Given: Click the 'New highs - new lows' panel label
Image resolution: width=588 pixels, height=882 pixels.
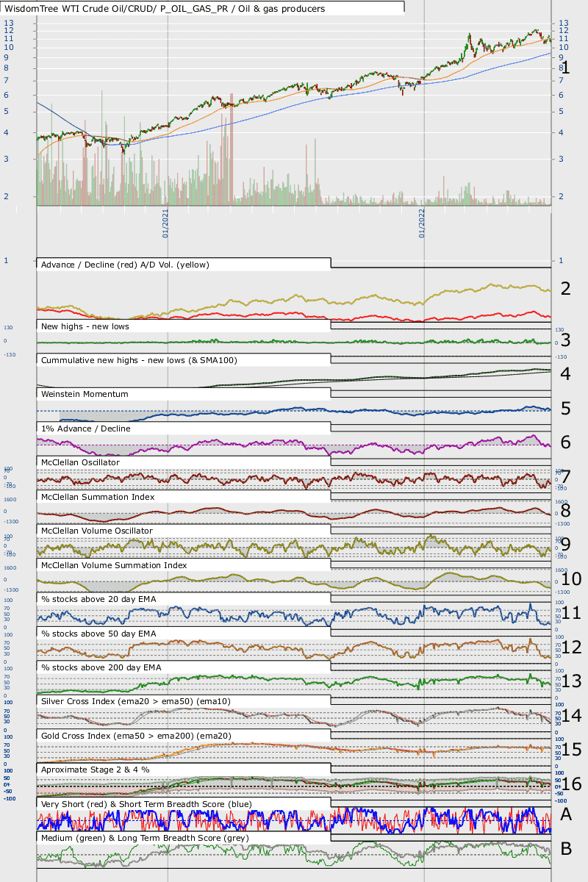Looking at the screenshot, I should click(x=85, y=326).
